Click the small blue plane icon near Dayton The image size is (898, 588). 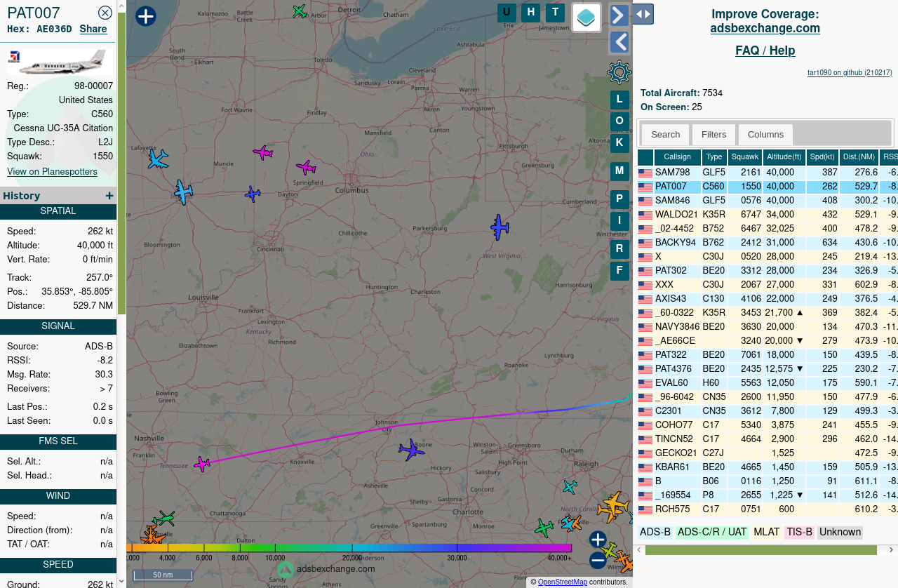[253, 194]
